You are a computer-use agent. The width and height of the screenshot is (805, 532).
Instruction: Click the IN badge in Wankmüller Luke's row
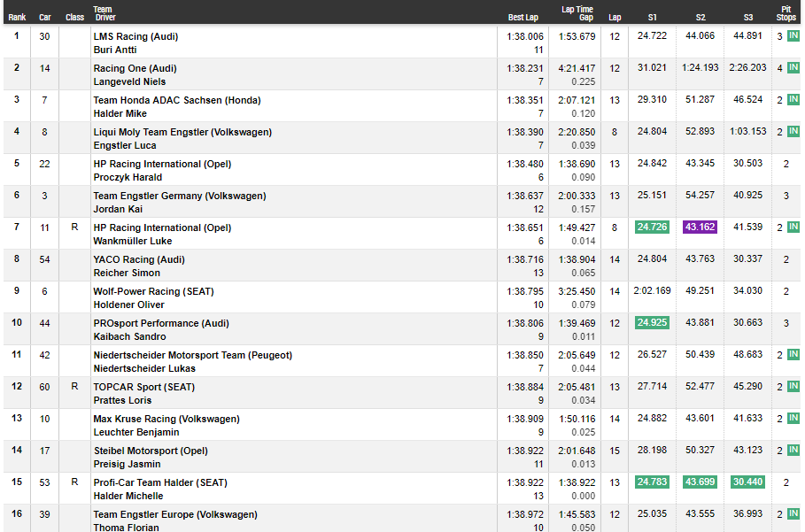793,227
